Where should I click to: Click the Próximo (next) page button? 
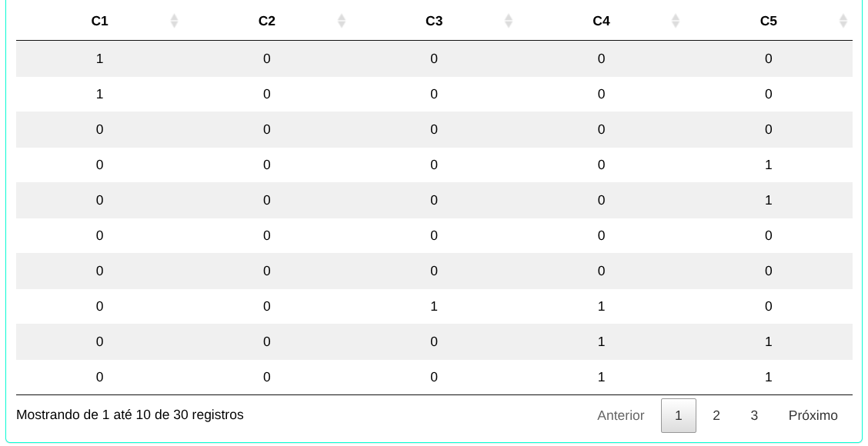click(x=813, y=415)
